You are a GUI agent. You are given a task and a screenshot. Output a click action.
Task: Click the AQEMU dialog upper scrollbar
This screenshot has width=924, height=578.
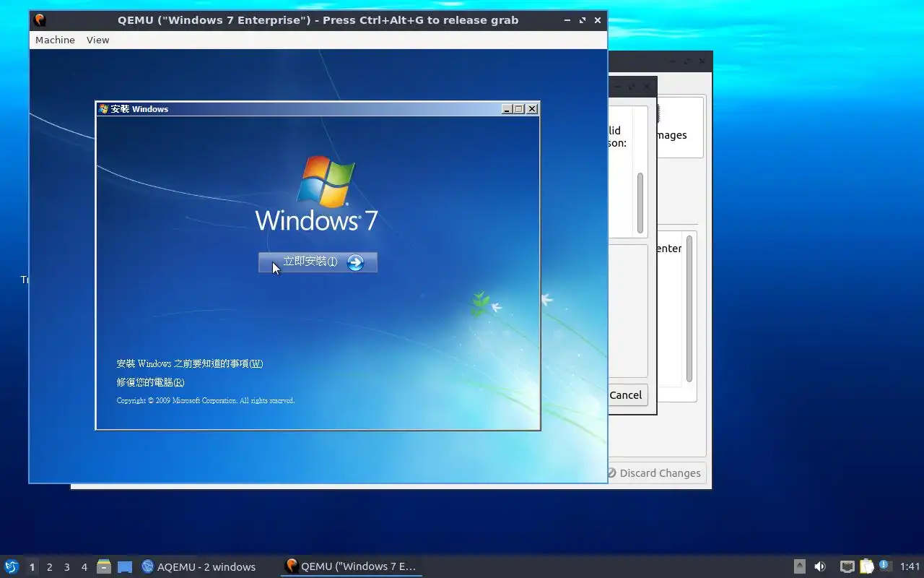(x=640, y=202)
